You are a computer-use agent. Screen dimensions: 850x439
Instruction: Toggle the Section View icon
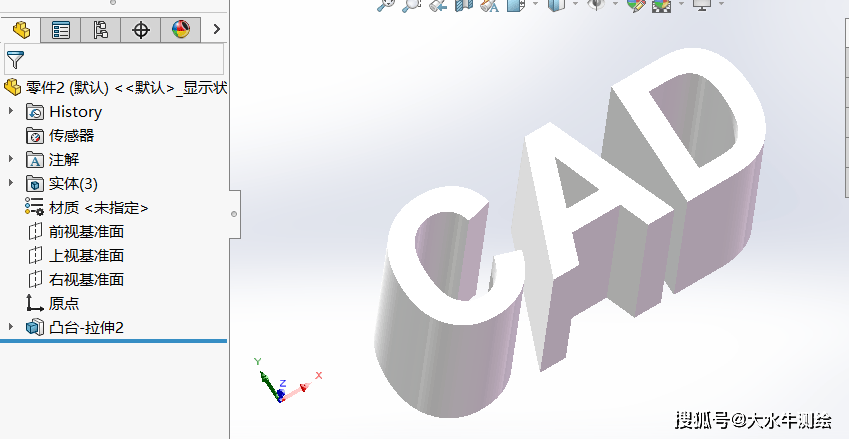coord(463,4)
